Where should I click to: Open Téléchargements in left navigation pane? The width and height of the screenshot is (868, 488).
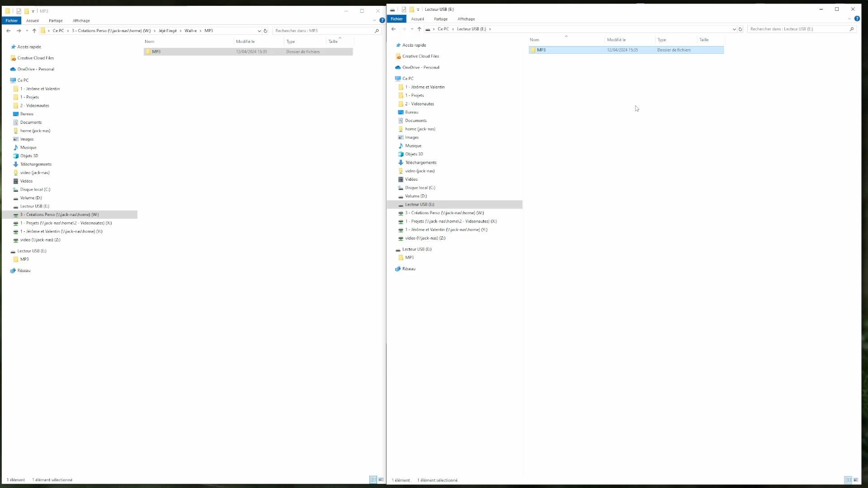[36, 164]
